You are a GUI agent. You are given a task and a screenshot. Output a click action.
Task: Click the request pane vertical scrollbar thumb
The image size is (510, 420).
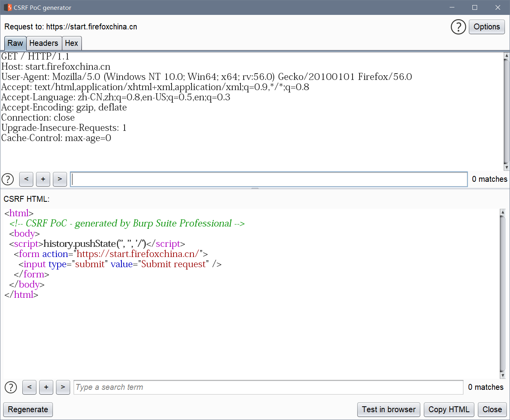click(x=506, y=111)
